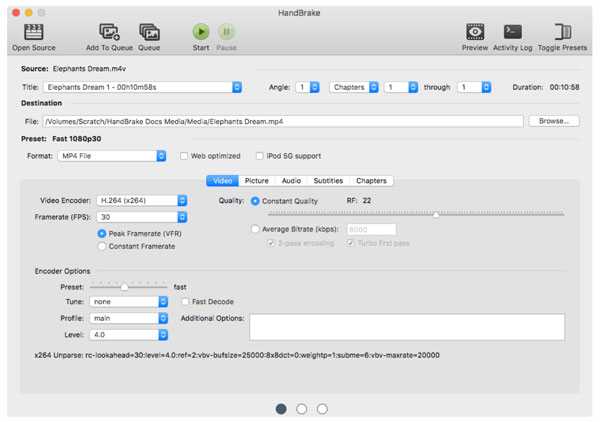This screenshot has width=600, height=422.
Task: Click the Duration value 00:10:58
Action: [x=564, y=87]
